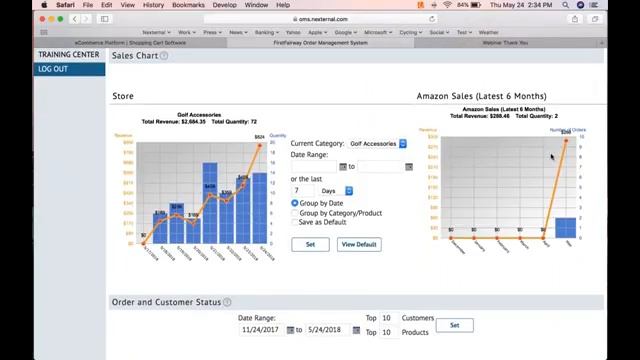Go back with Safari's back arrow
Image resolution: width=640 pixels, height=360 pixels.
(x=74, y=19)
